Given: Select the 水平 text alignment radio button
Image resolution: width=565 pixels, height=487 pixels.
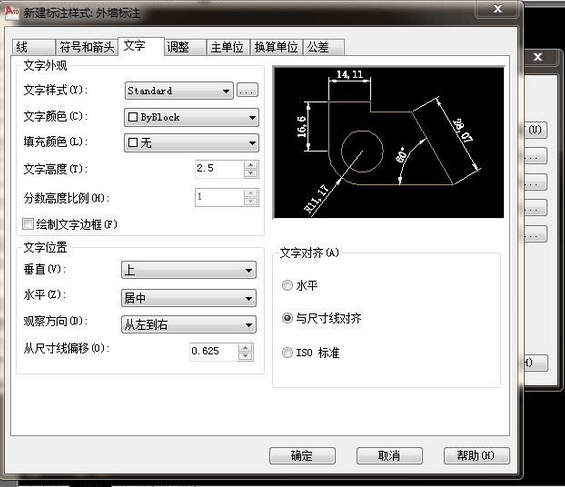Looking at the screenshot, I should pyautogui.click(x=287, y=286).
